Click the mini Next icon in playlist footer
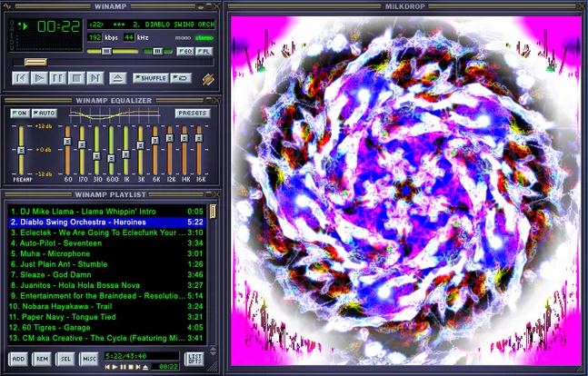 tap(138, 367)
